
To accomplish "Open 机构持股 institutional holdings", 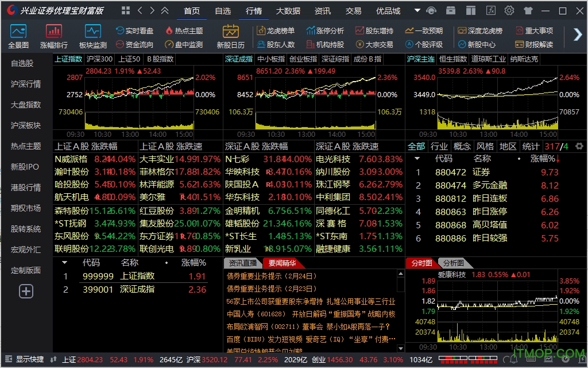I will point(325,45).
